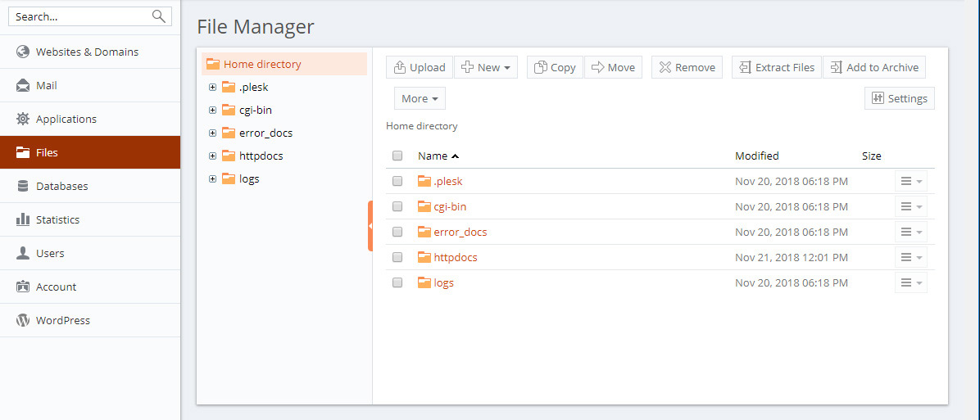Click the Mail envelope icon

tap(23, 85)
